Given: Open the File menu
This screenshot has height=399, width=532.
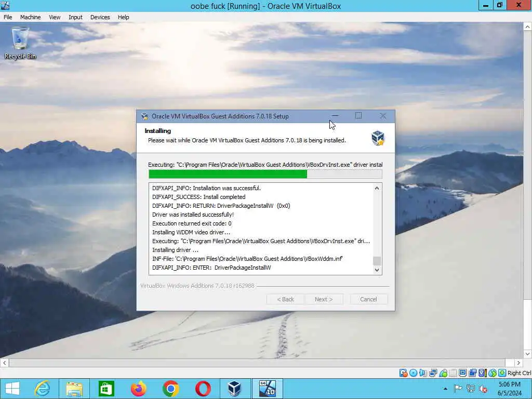Looking at the screenshot, I should [x=8, y=17].
